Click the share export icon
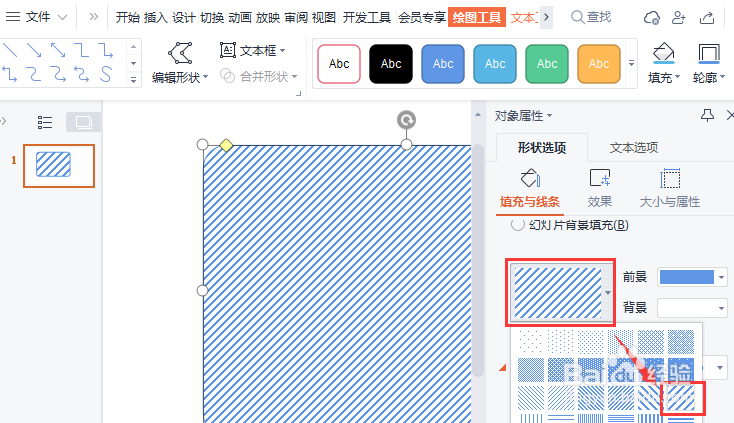The image size is (734, 423). pyautogui.click(x=707, y=18)
